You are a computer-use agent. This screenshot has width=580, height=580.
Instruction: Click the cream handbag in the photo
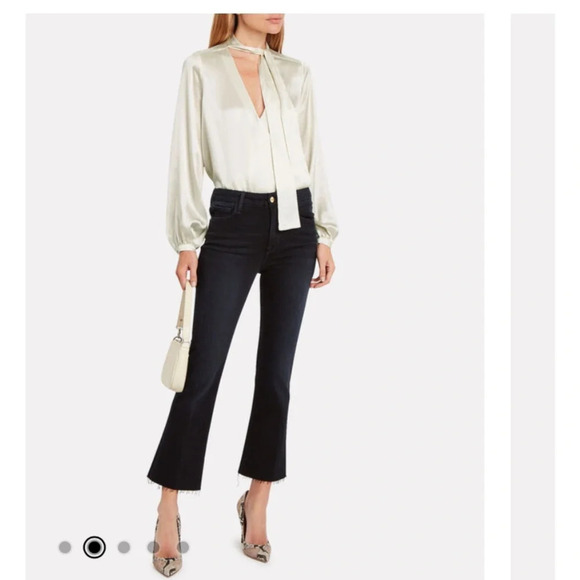(x=175, y=364)
